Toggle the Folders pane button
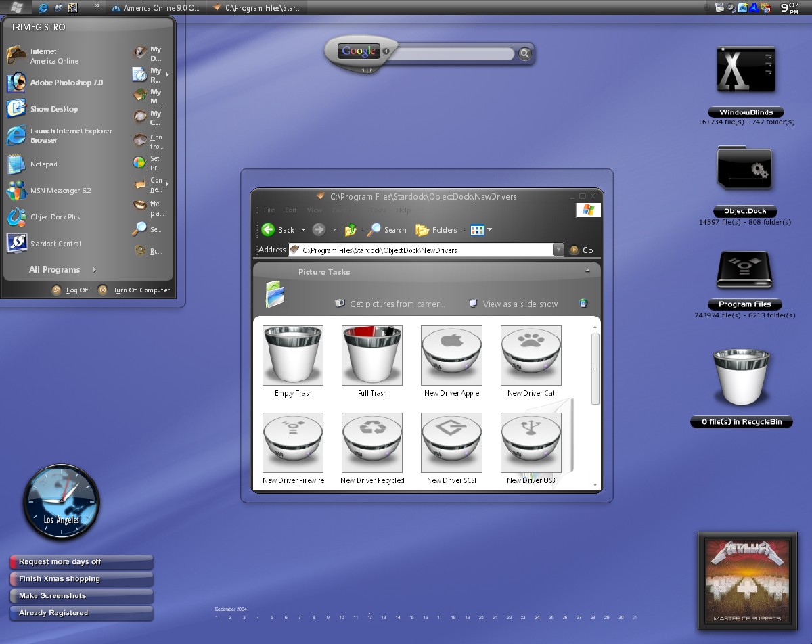This screenshot has height=644, width=812. pyautogui.click(x=436, y=230)
